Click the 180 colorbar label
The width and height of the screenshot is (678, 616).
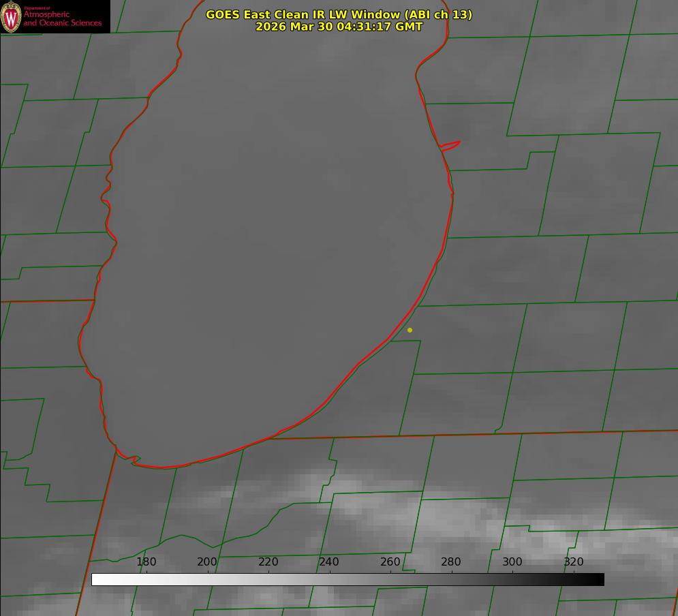tap(146, 561)
